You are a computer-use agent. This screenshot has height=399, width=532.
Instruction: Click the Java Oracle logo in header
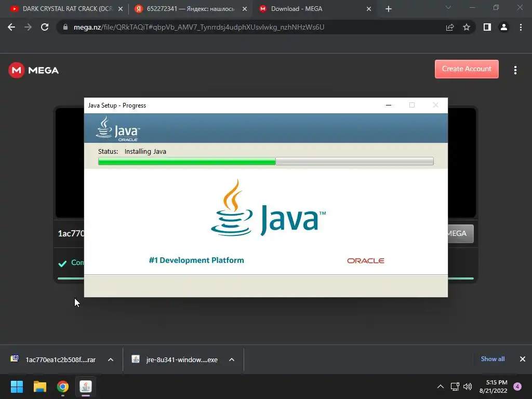118,128
